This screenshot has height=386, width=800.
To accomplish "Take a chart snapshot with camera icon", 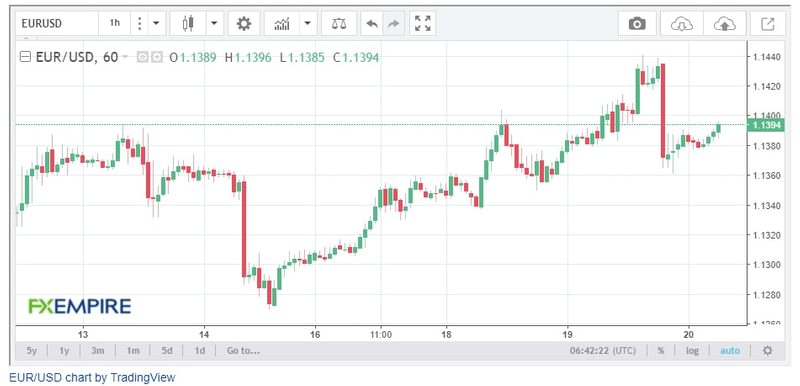I will coord(637,23).
